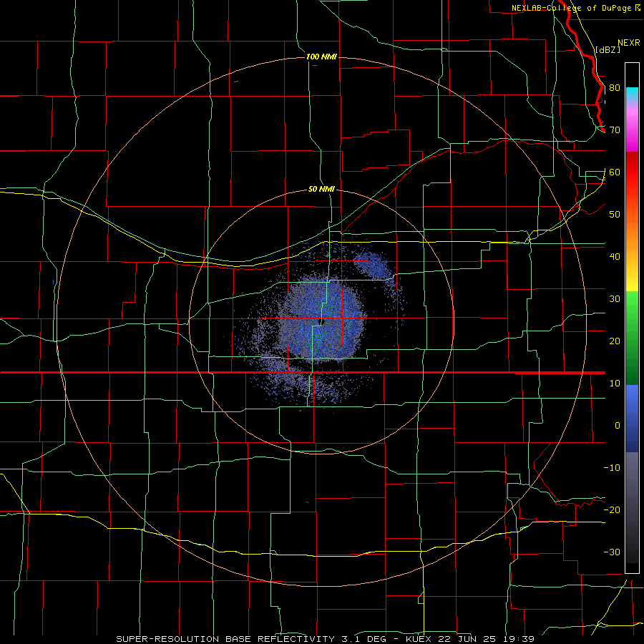Click the radar site center marker

tap(323, 321)
